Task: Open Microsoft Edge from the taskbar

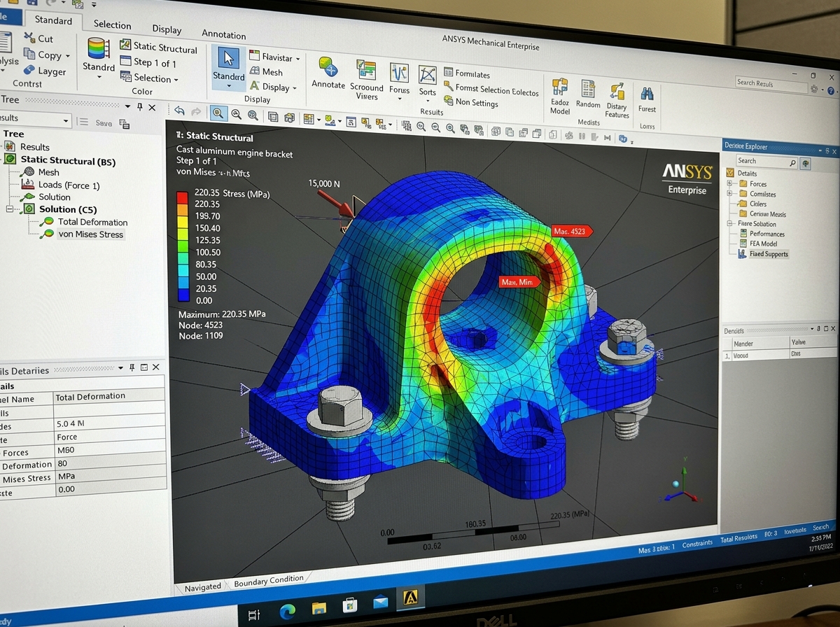Action: (x=287, y=610)
